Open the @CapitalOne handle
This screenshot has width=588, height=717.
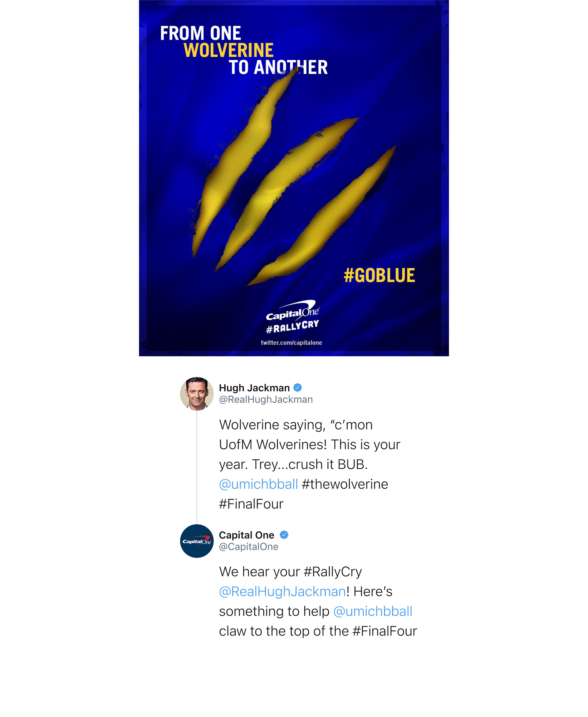[248, 547]
